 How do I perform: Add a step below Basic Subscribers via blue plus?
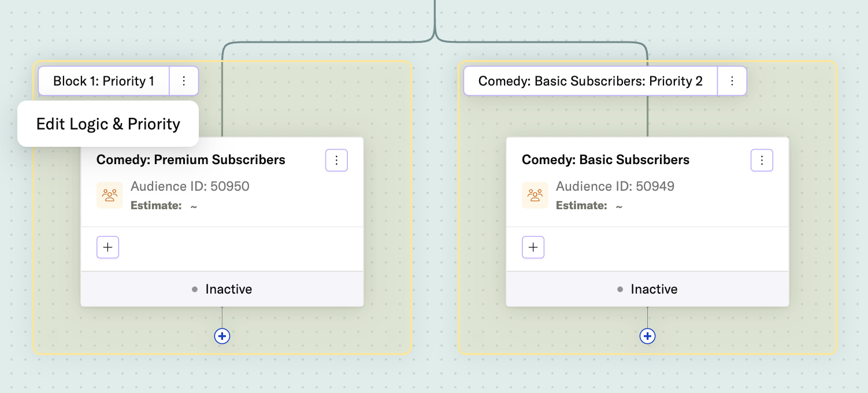[x=647, y=336]
